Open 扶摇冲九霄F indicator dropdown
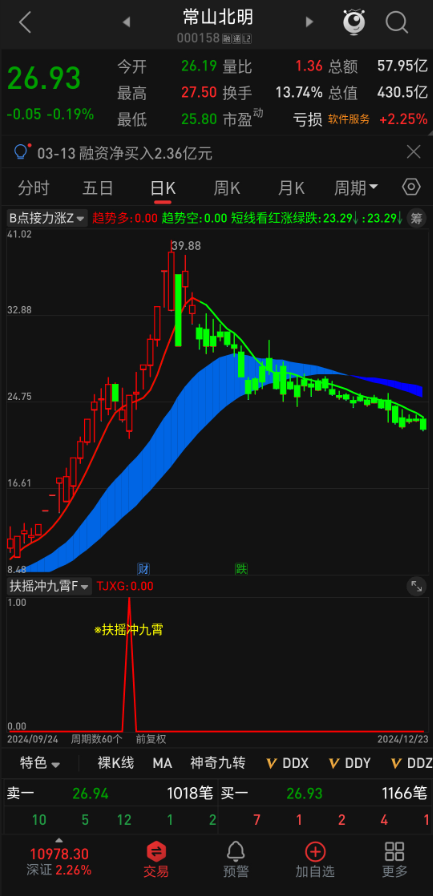 pyautogui.click(x=49, y=586)
